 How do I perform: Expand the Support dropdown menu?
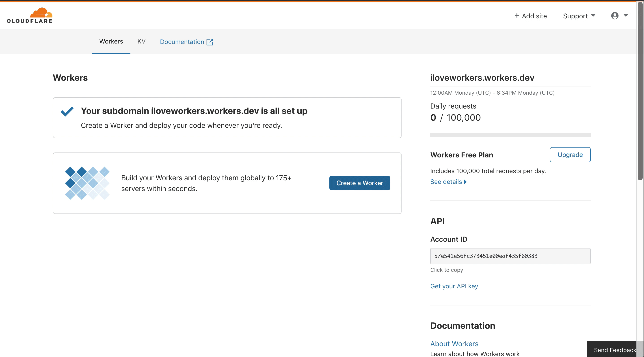pos(579,16)
